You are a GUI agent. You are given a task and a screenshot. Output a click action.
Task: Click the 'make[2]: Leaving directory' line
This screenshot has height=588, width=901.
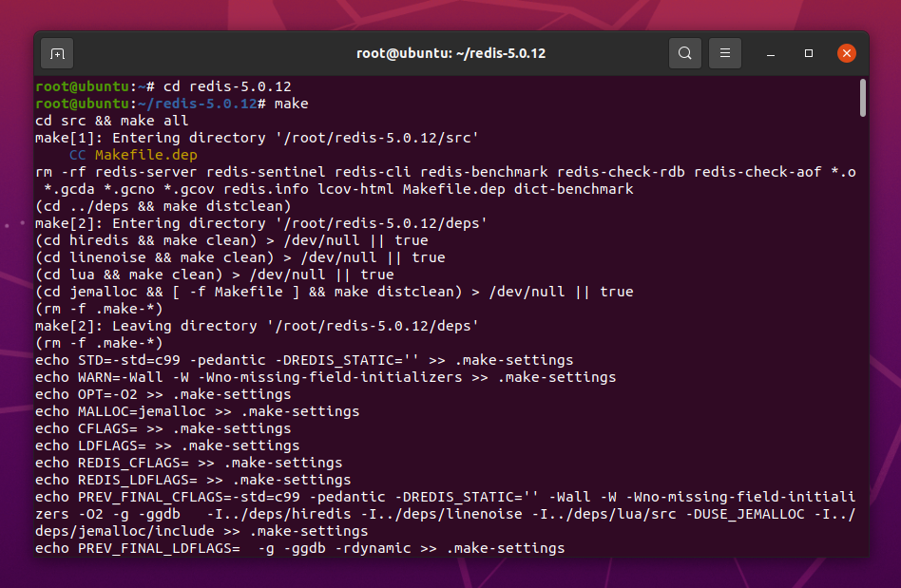point(257,326)
